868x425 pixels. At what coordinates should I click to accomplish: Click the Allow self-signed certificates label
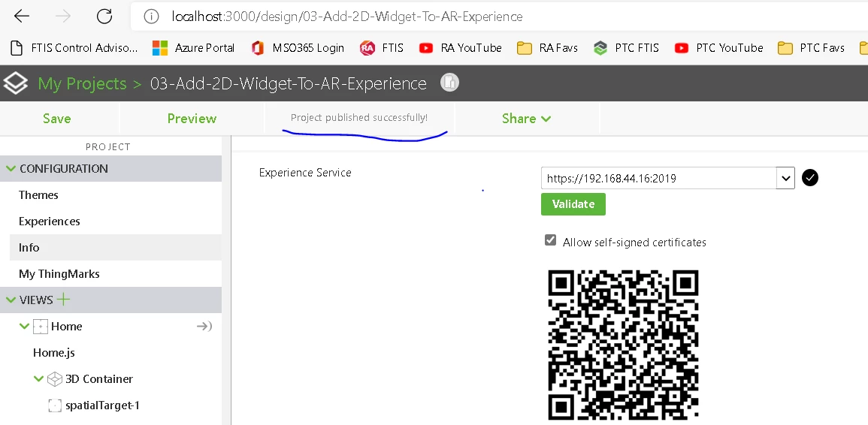pyautogui.click(x=634, y=243)
